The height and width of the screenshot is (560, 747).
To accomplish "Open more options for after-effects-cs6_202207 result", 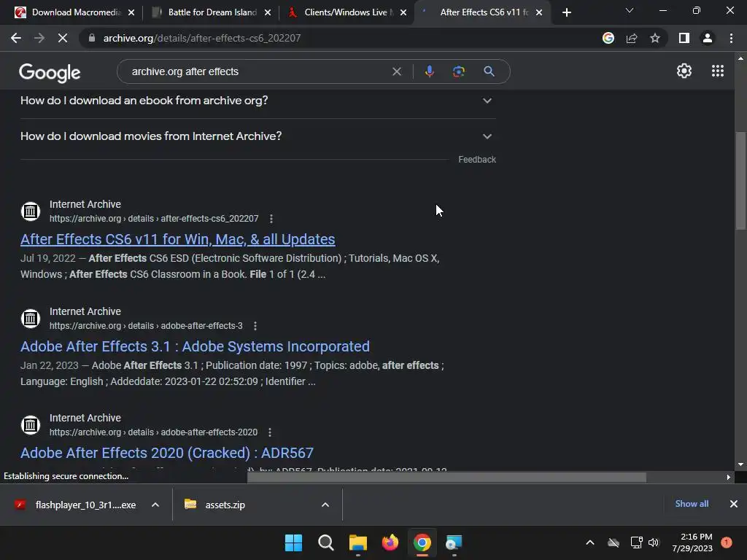I will tap(271, 219).
